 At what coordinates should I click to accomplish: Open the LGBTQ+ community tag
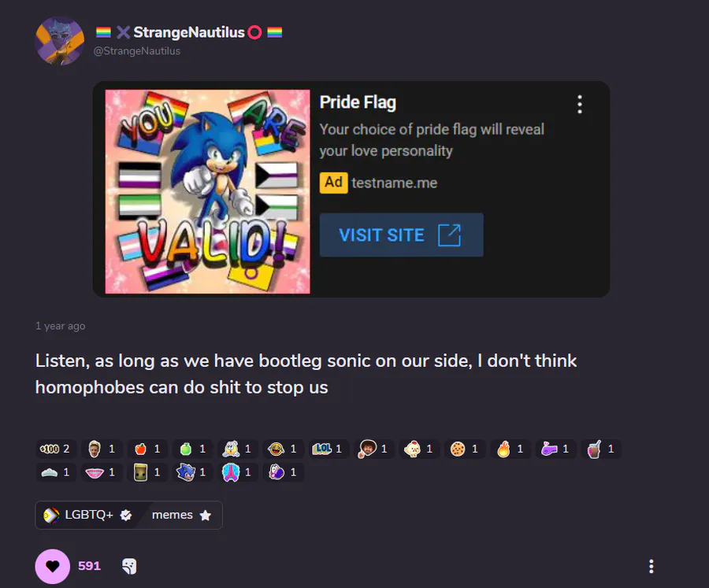pyautogui.click(x=87, y=515)
